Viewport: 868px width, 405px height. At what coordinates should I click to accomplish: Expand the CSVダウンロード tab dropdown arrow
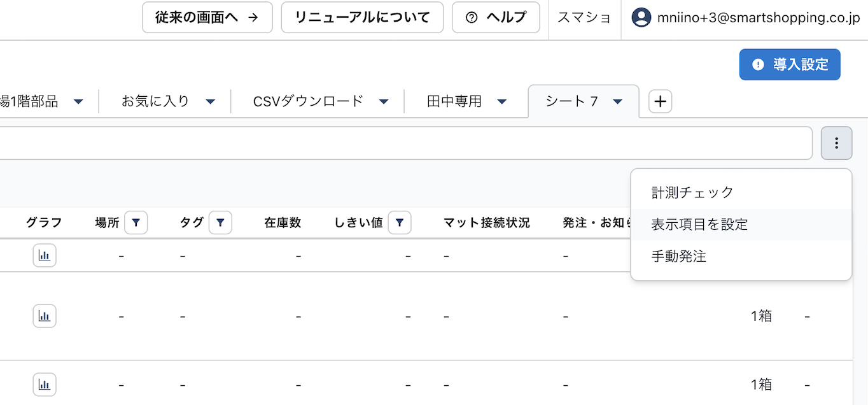384,102
